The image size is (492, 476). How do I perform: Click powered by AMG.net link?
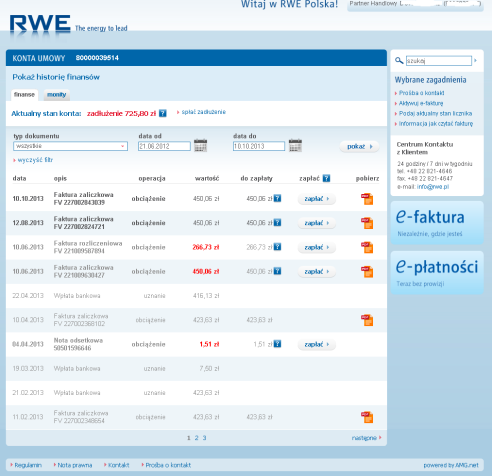[451, 465]
